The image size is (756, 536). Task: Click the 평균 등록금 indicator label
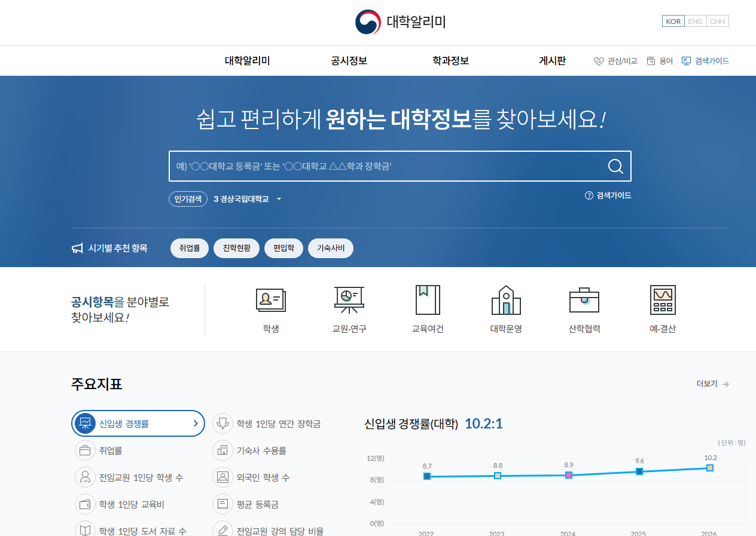pos(258,504)
